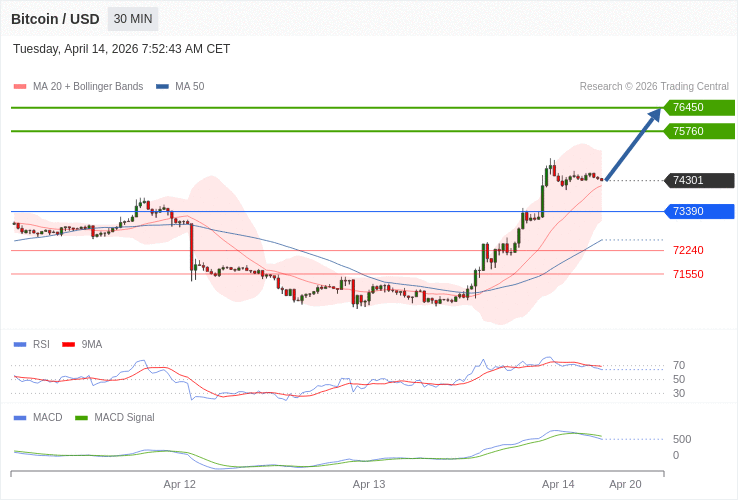The image size is (738, 500).
Task: Click the RSI 30 level label
Action: [x=679, y=393]
